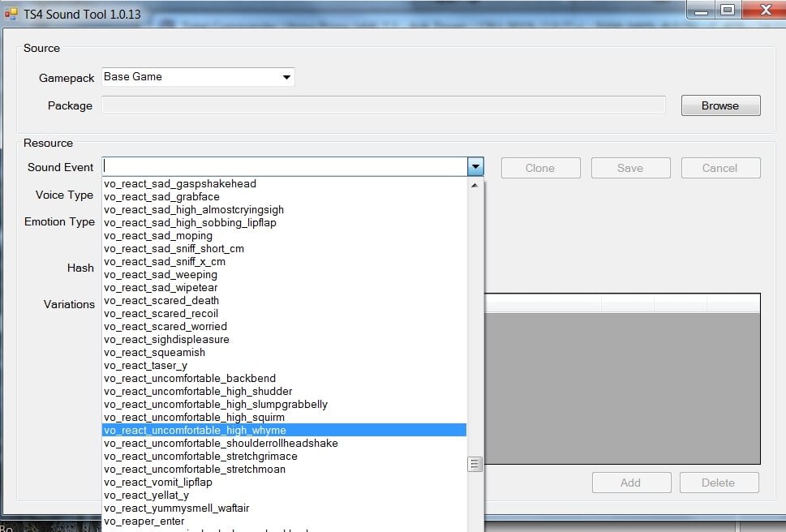Select vo_react_sad_gaspshakehead
Image resolution: width=786 pixels, height=532 pixels.
(284, 184)
